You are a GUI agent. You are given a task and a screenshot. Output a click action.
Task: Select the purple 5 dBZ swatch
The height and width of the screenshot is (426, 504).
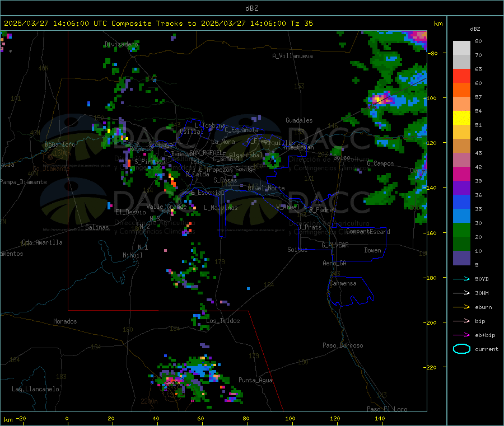461,258
